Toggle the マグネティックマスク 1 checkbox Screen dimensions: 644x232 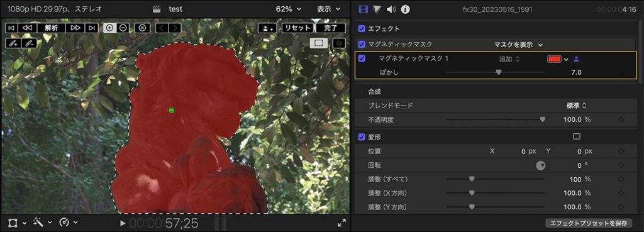point(362,58)
